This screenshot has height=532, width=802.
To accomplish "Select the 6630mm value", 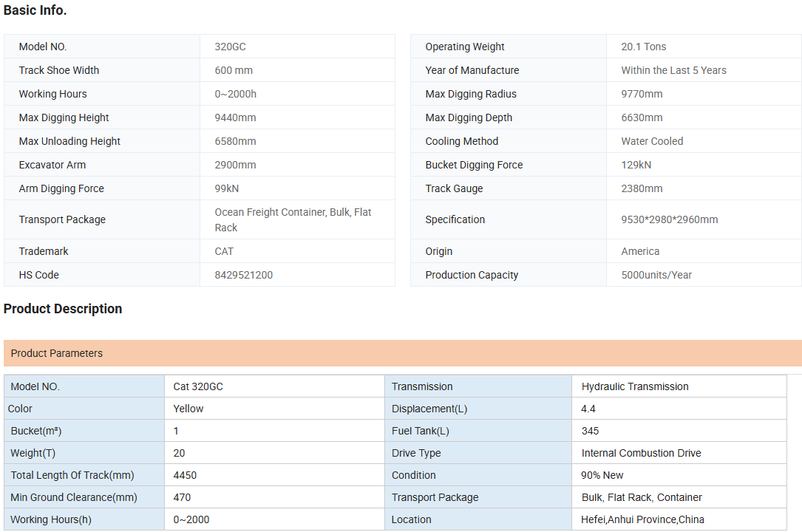I will (642, 117).
